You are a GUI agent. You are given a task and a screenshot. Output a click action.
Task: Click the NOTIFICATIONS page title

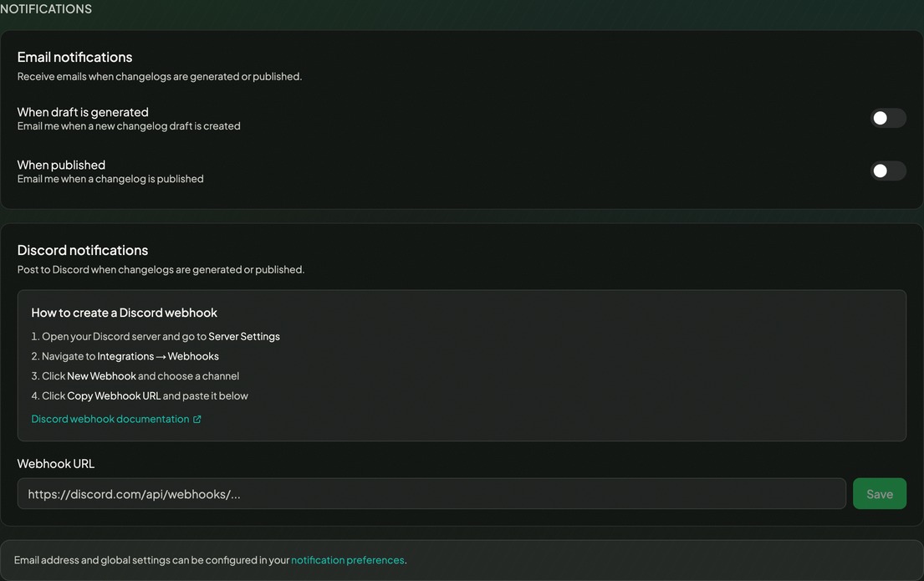click(x=46, y=8)
